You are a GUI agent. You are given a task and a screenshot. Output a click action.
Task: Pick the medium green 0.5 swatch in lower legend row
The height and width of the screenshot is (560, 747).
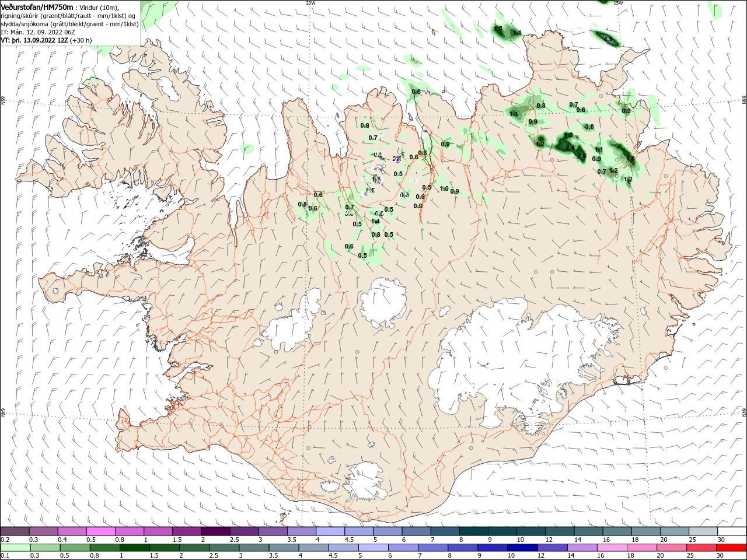tap(75, 548)
